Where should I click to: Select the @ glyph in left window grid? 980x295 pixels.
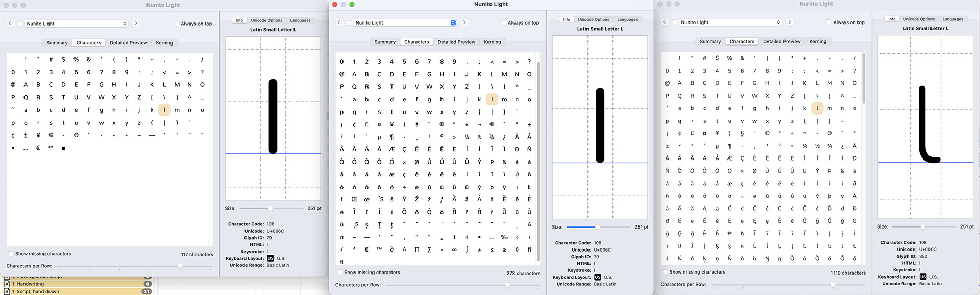click(x=13, y=85)
